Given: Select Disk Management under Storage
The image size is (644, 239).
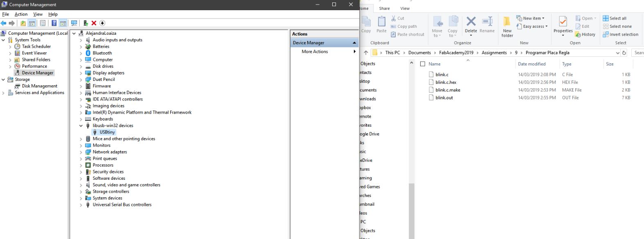Looking at the screenshot, I should [39, 86].
